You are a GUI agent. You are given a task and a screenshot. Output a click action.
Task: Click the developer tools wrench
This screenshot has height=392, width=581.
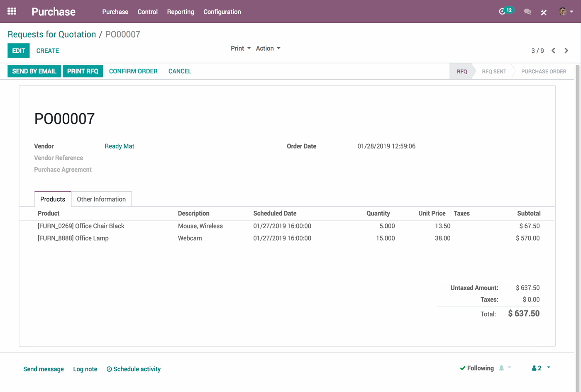[x=544, y=12]
